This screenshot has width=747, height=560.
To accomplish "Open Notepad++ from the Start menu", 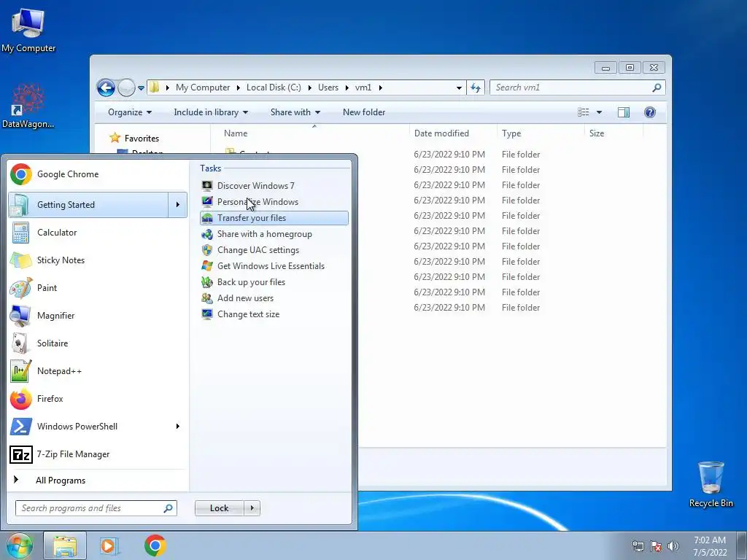I will tap(98, 371).
